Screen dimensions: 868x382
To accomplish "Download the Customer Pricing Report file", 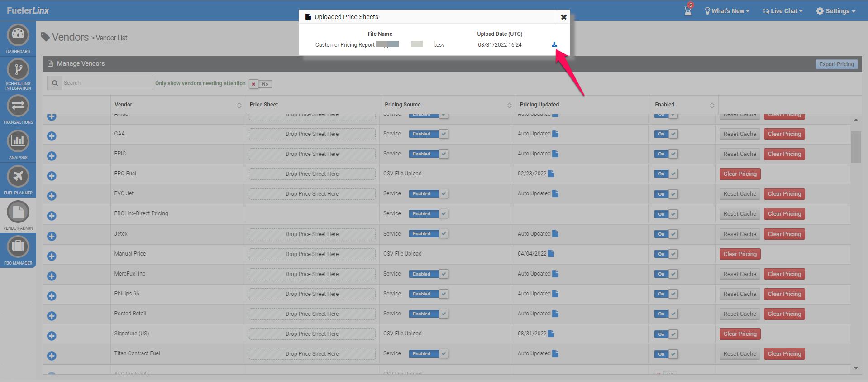I will (554, 44).
